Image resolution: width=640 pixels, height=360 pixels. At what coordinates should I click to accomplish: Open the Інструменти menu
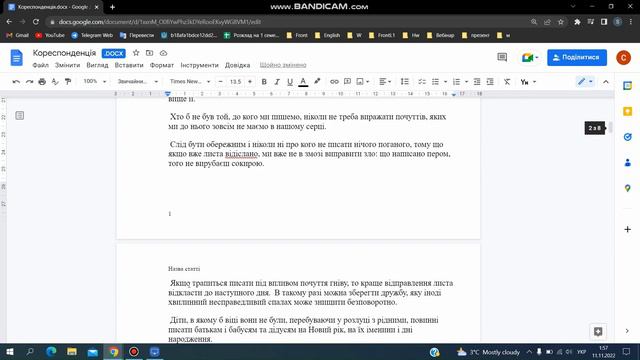[200, 65]
